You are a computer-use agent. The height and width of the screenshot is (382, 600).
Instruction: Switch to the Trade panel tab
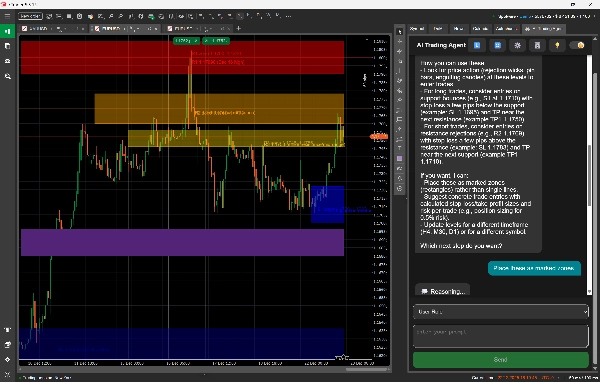(438, 29)
